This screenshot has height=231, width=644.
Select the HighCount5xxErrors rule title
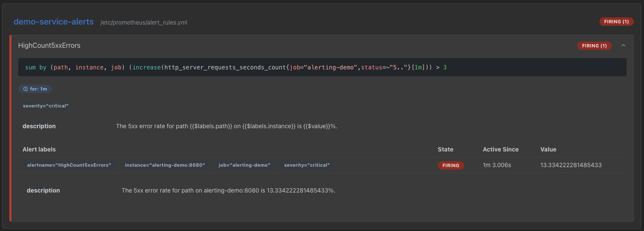(x=49, y=45)
